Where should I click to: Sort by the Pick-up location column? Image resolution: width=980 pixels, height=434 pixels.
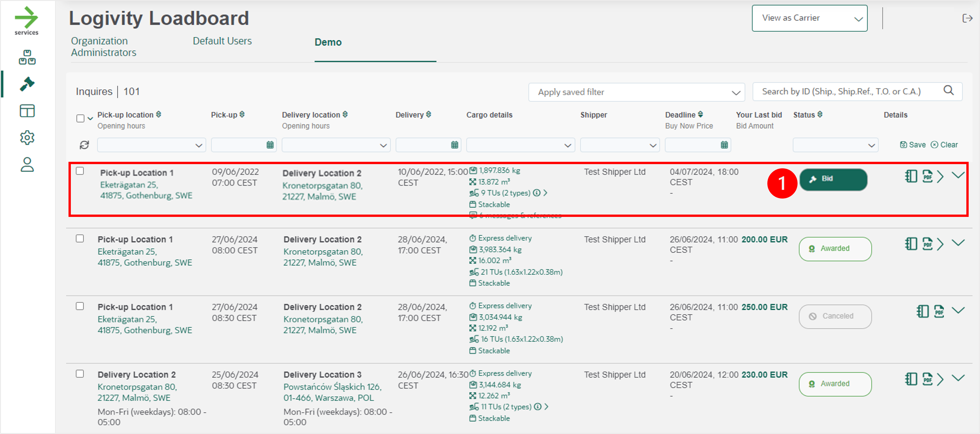tap(159, 115)
